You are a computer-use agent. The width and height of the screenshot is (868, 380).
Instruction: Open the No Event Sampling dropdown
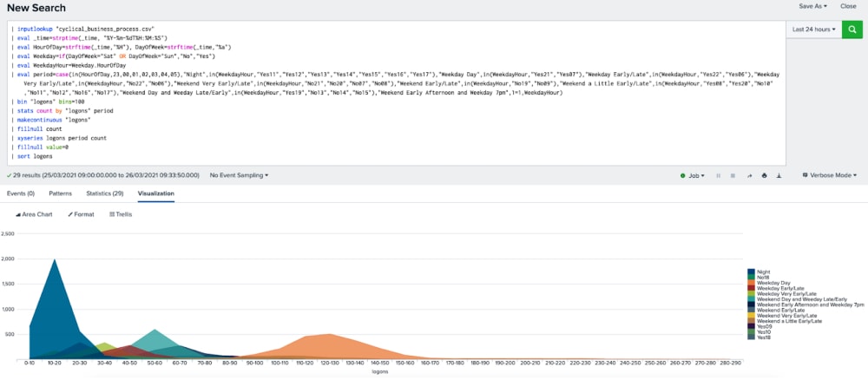(239, 175)
